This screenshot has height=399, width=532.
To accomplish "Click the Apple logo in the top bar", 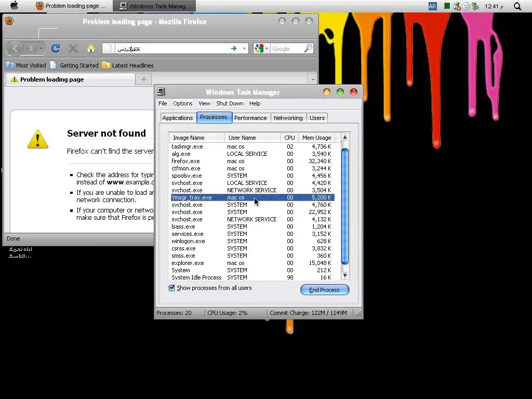I will [14, 6].
